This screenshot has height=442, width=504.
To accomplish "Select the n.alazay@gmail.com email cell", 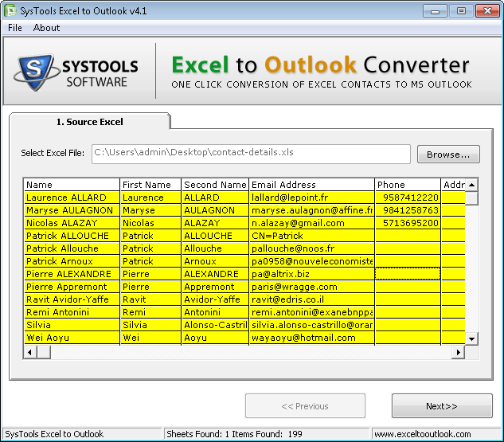I will coord(311,223).
